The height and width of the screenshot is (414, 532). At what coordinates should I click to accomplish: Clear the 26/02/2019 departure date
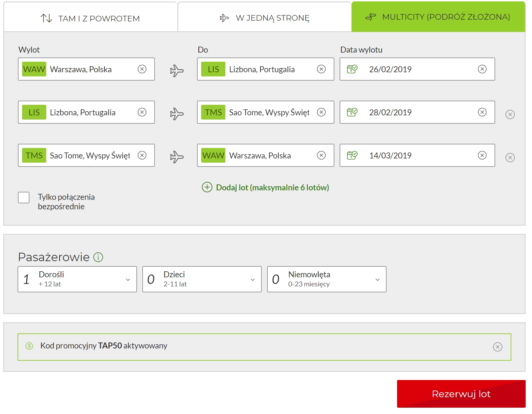coord(482,69)
